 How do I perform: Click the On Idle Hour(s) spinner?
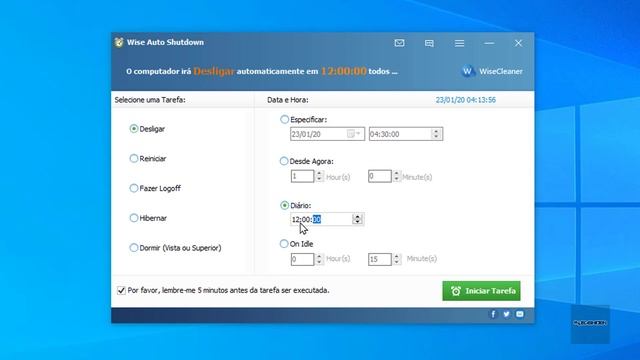[x=320, y=259]
